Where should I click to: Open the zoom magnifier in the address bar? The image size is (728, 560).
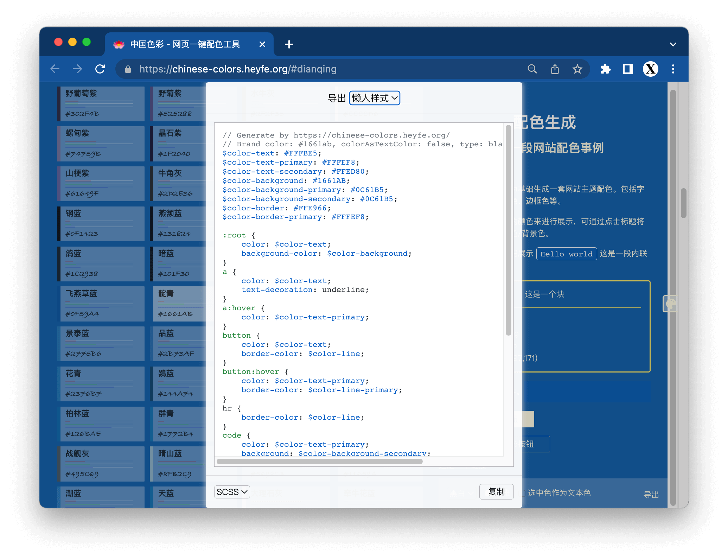pyautogui.click(x=532, y=69)
